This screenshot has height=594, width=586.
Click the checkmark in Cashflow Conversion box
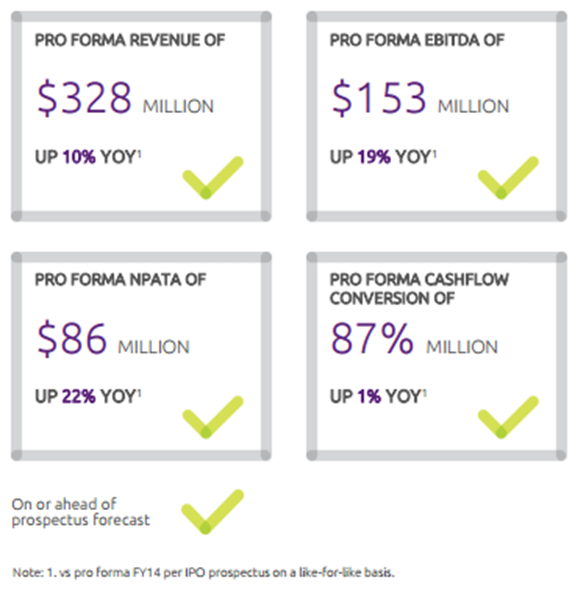[508, 417]
